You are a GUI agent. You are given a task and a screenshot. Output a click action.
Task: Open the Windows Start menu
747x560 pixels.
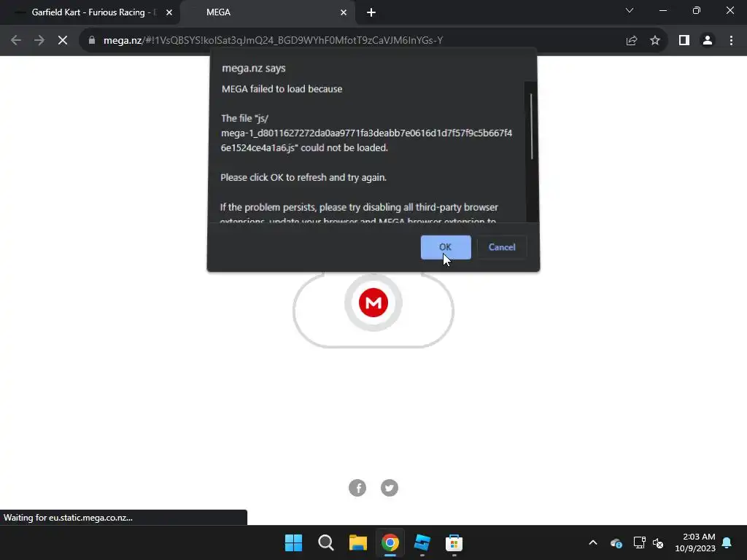293,542
